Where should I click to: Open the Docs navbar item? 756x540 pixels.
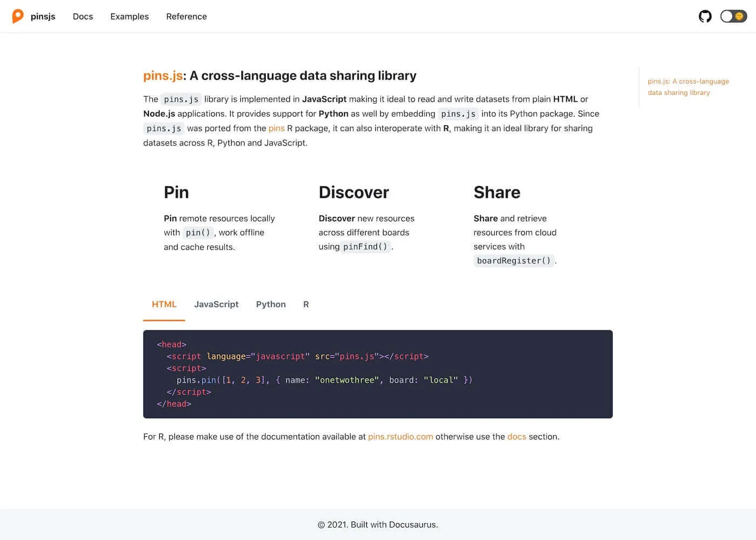pos(83,16)
